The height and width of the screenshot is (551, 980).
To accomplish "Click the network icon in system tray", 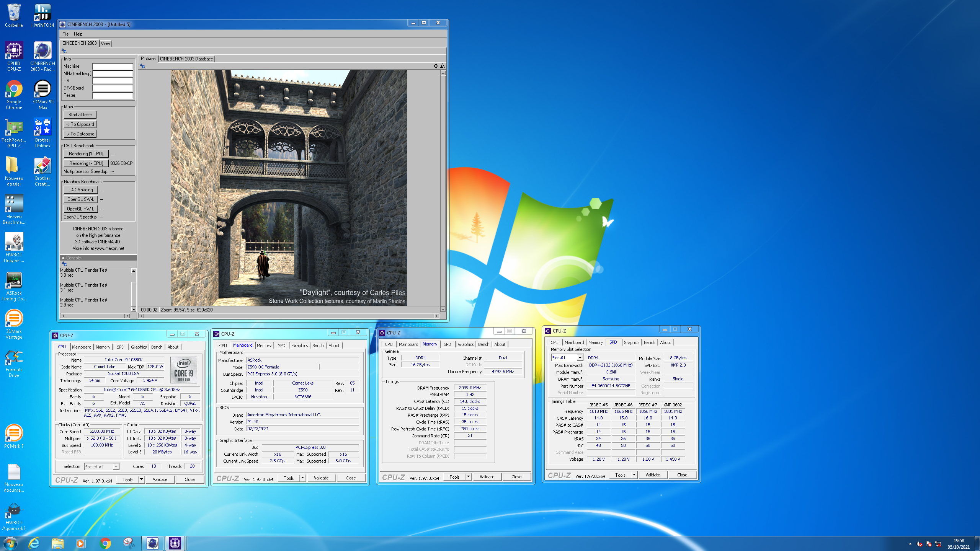I will (938, 544).
